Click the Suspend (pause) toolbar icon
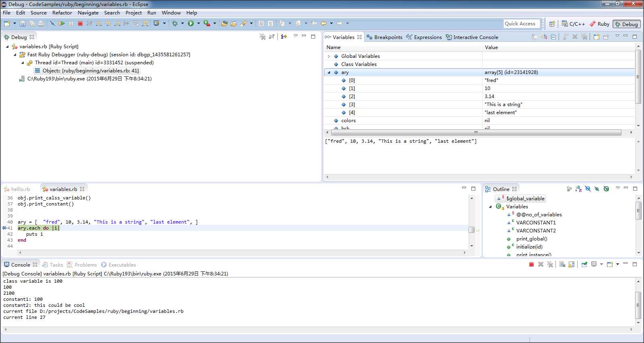The image size is (644, 343). (x=71, y=23)
